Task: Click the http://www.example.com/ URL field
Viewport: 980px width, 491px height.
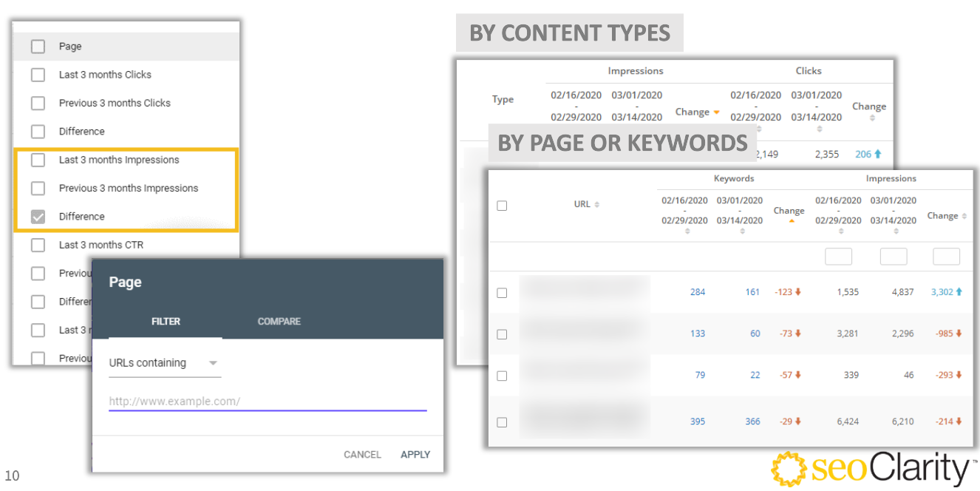Action: (268, 402)
